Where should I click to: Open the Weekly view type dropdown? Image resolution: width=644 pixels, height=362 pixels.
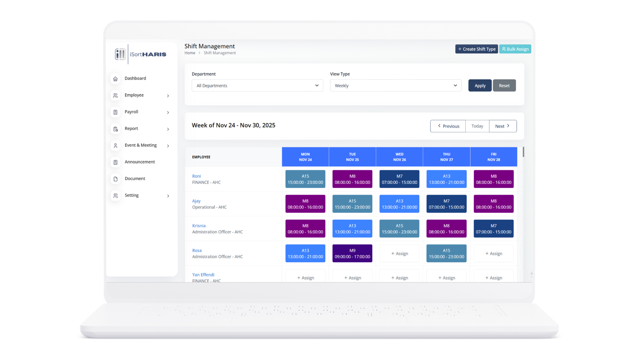(396, 86)
